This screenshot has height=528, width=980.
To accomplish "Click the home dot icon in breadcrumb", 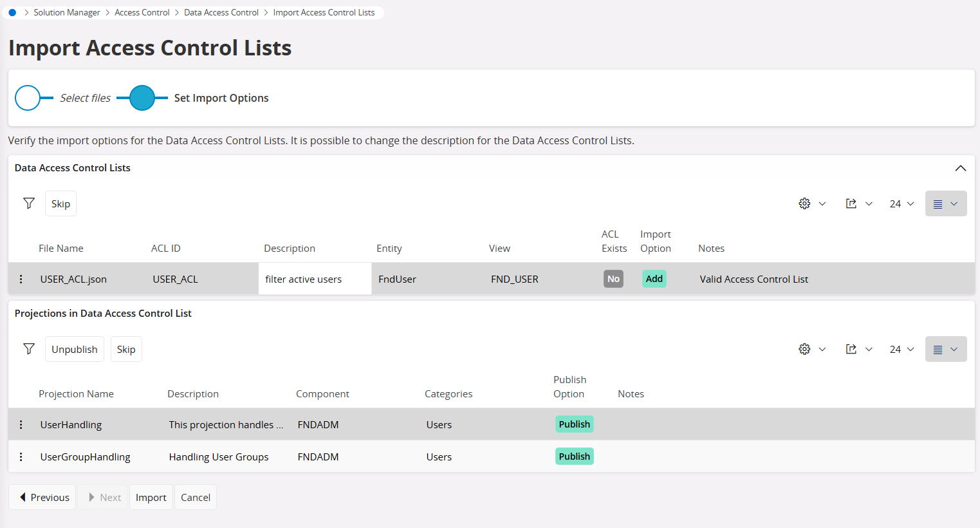I will (x=12, y=12).
